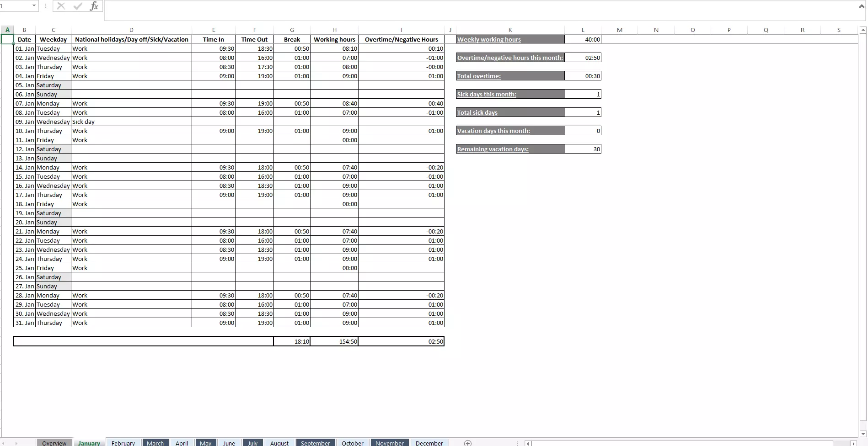Switch to the Overview sheet tab
Viewport: 868px width, 446px height.
(x=54, y=443)
